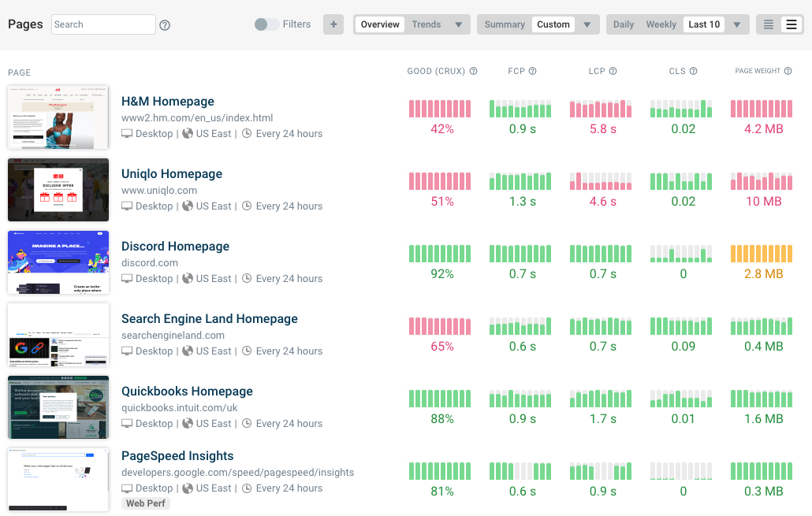Viewport: 812px width, 516px height.
Task: Click Uniqlo's 10 MB page weight chart
Action: pos(762,181)
